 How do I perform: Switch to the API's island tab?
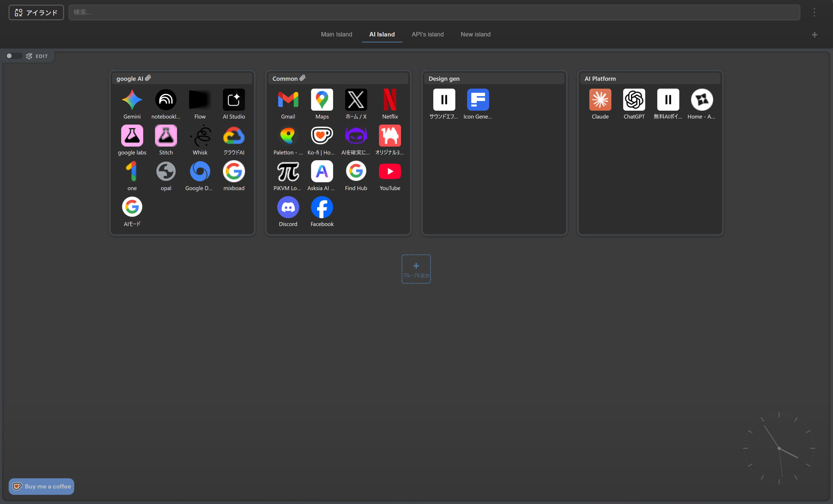(427, 34)
